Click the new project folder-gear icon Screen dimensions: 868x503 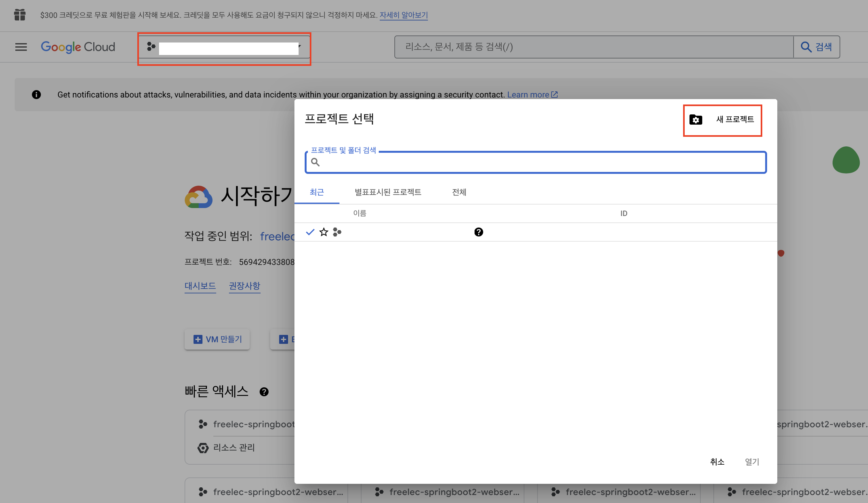[696, 120]
